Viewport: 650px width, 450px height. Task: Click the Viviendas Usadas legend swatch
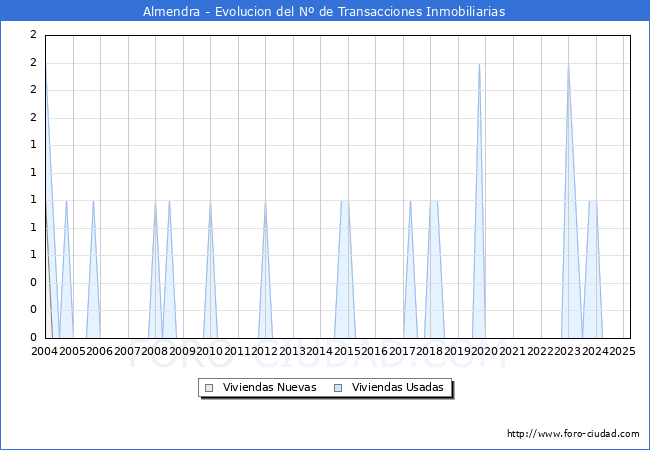tap(338, 388)
